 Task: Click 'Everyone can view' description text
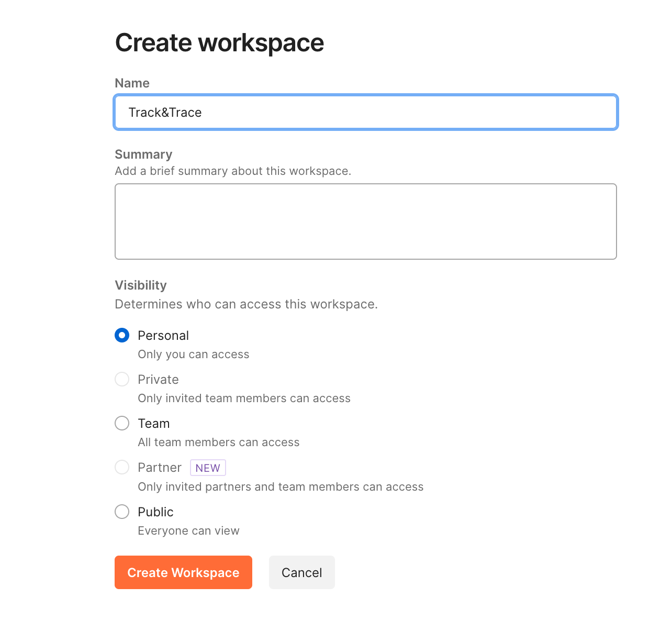(188, 530)
